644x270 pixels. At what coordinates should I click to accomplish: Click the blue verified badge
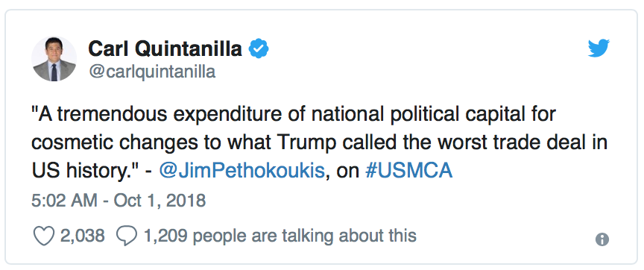coord(259,48)
